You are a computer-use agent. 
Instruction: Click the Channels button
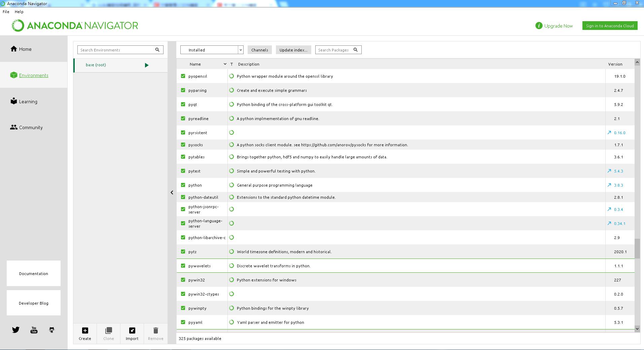coord(260,50)
